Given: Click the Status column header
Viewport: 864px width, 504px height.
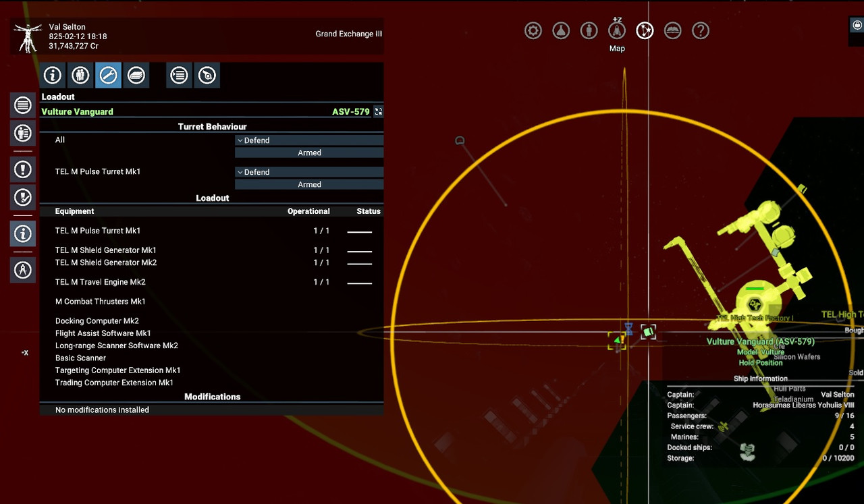Looking at the screenshot, I should click(x=369, y=211).
